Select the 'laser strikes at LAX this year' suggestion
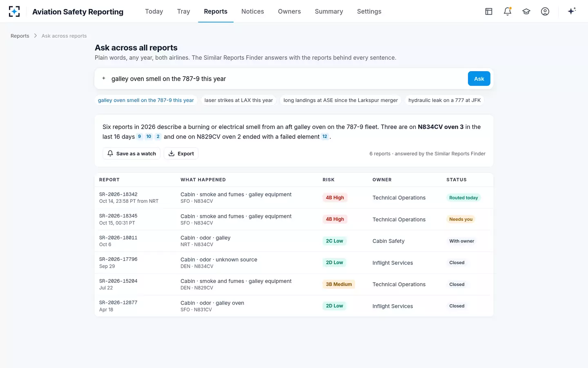The width and height of the screenshot is (588, 368). point(238,100)
